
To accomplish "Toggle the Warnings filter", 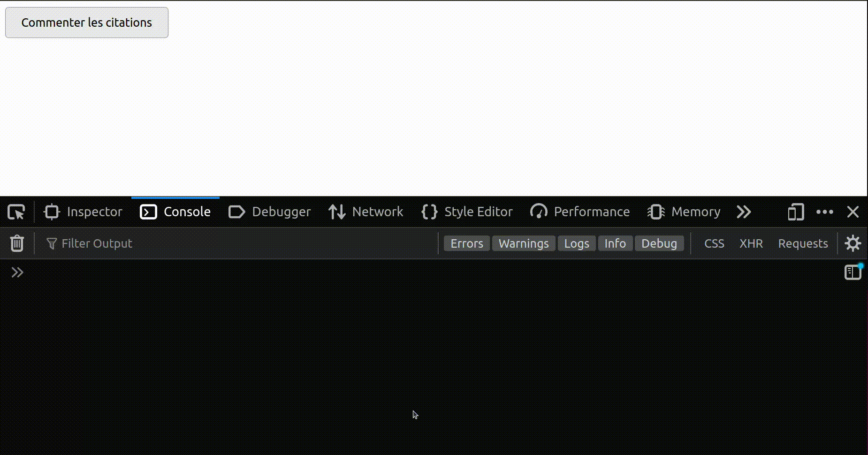I will (523, 243).
